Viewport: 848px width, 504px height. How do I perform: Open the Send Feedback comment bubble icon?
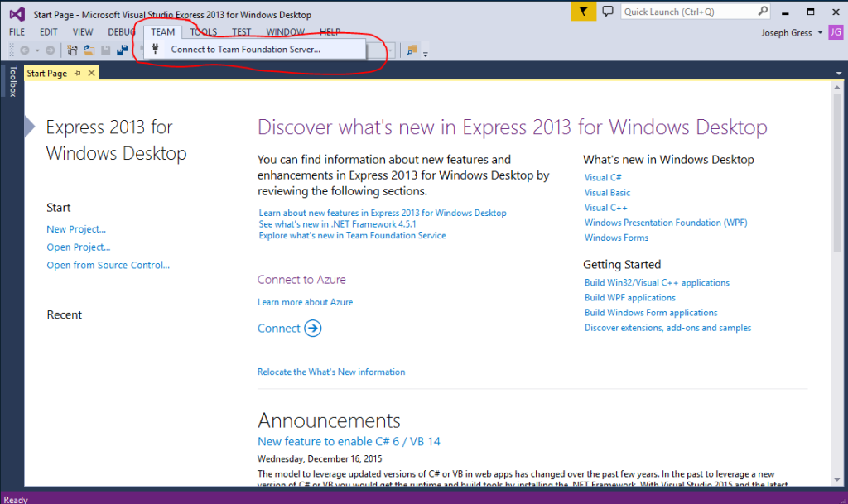(x=607, y=12)
